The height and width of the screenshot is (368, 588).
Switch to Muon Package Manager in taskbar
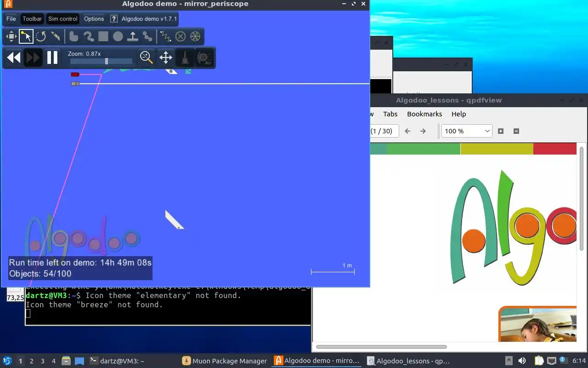225,361
